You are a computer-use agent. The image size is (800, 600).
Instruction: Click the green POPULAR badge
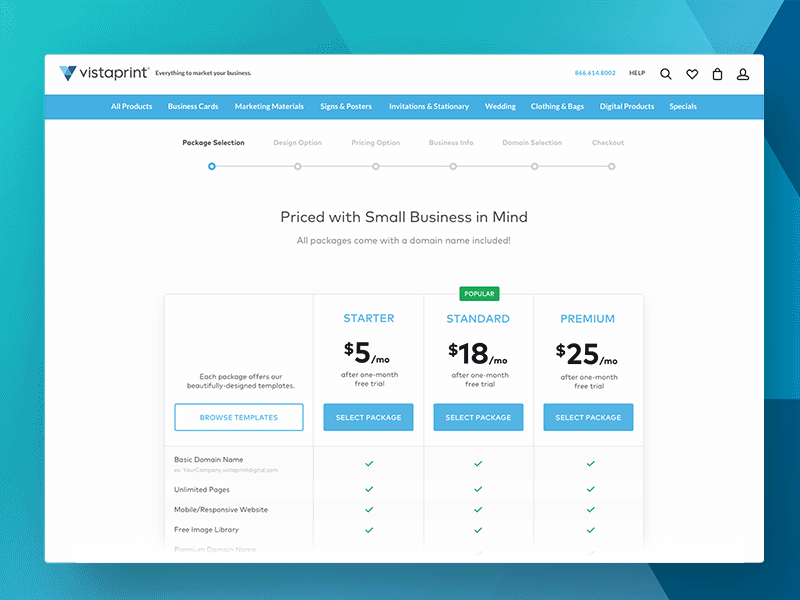pyautogui.click(x=479, y=293)
